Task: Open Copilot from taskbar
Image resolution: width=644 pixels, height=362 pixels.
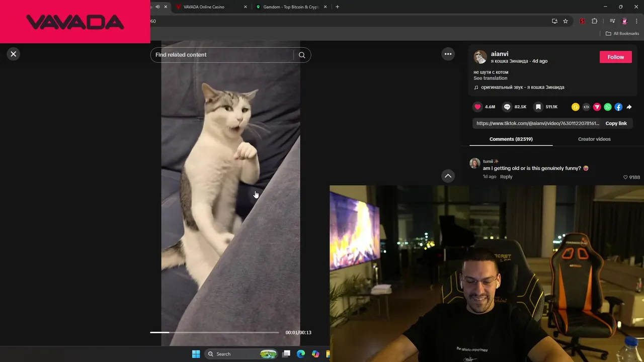Action: (315, 354)
